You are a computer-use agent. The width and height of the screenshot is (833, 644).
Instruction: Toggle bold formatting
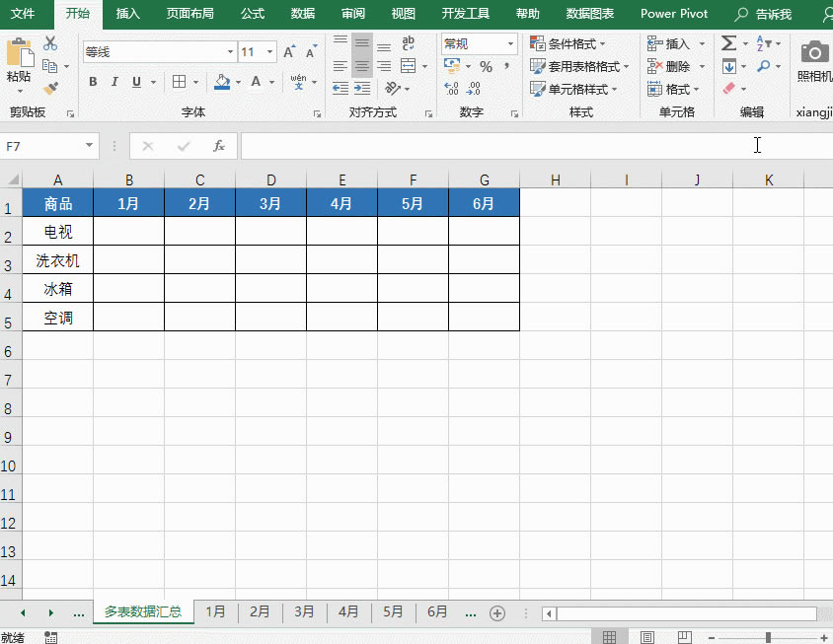click(x=92, y=81)
